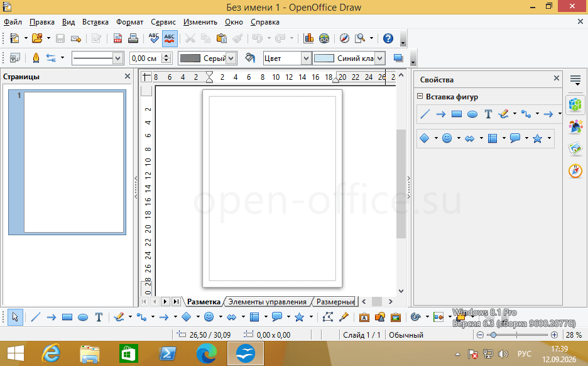Choose the Line shape in the Свойства sidebar
Image resolution: width=588 pixels, height=366 pixels.
click(x=425, y=114)
